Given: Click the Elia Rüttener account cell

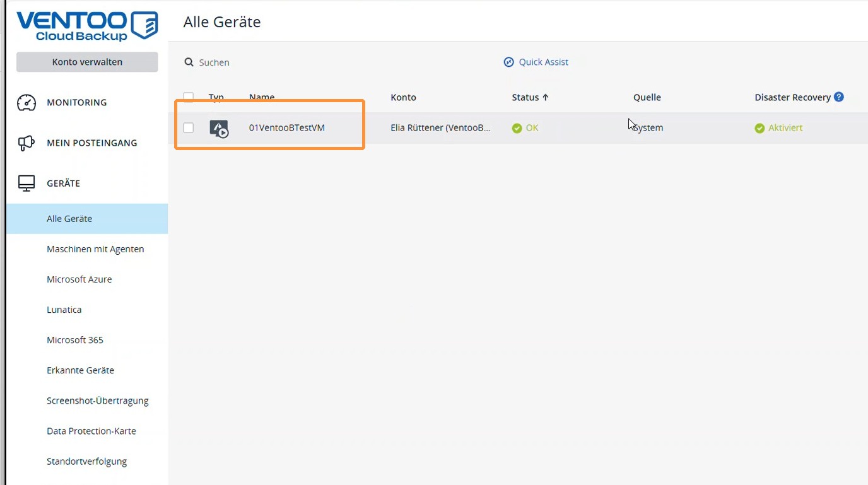Looking at the screenshot, I should (x=441, y=128).
